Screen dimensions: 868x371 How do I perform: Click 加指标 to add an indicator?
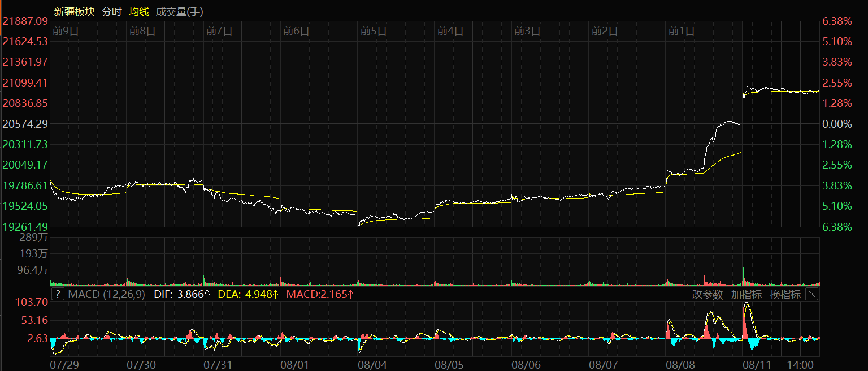pyautogui.click(x=746, y=294)
